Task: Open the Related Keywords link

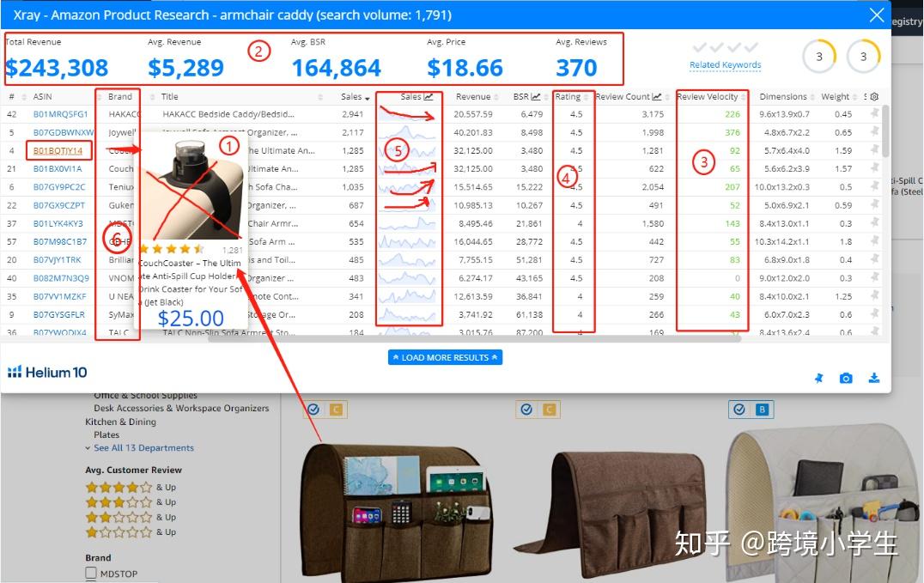Action: (x=726, y=65)
